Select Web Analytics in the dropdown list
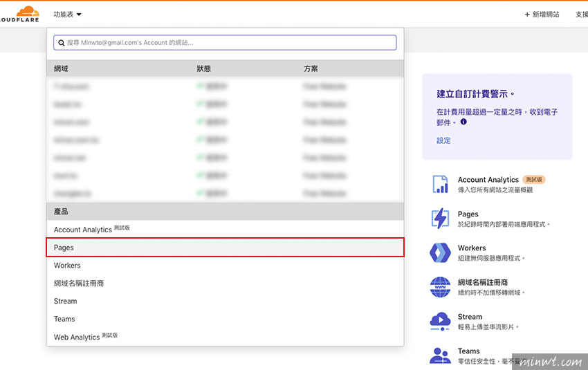Screen dimensions: 588x370 click(x=225, y=337)
